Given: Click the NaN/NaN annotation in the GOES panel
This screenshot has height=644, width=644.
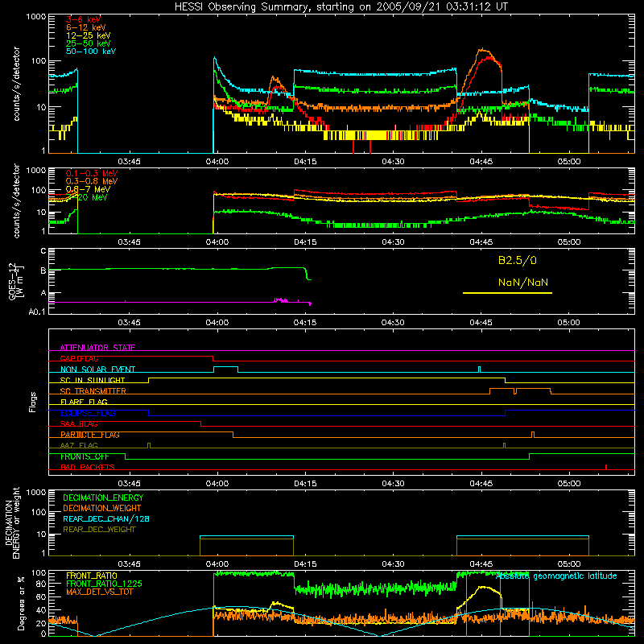Looking at the screenshot, I should point(522,283).
